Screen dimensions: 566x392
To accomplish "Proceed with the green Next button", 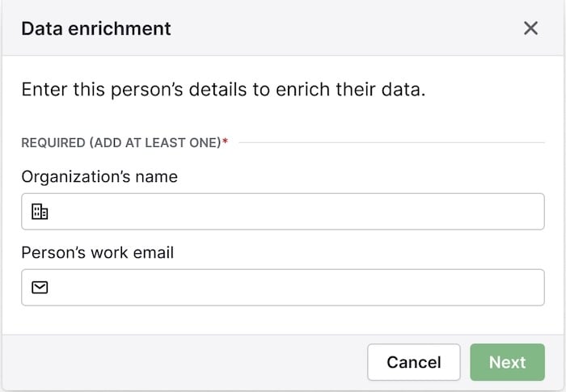I will pos(507,362).
